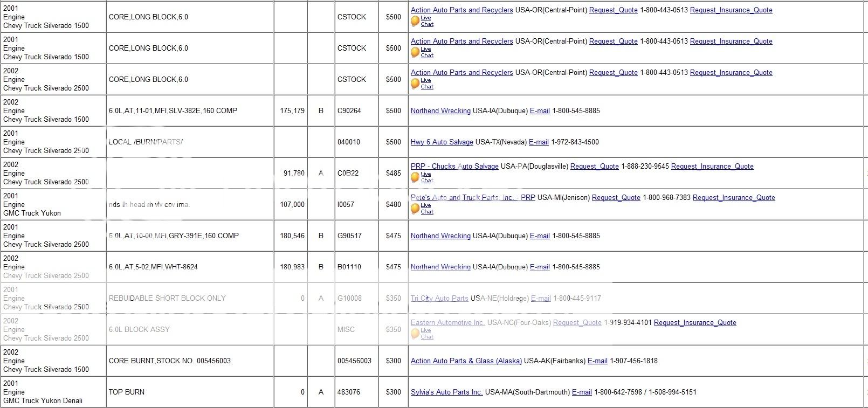Select the 175,179 mileage cell
The width and height of the screenshot is (868, 408).
coord(291,110)
